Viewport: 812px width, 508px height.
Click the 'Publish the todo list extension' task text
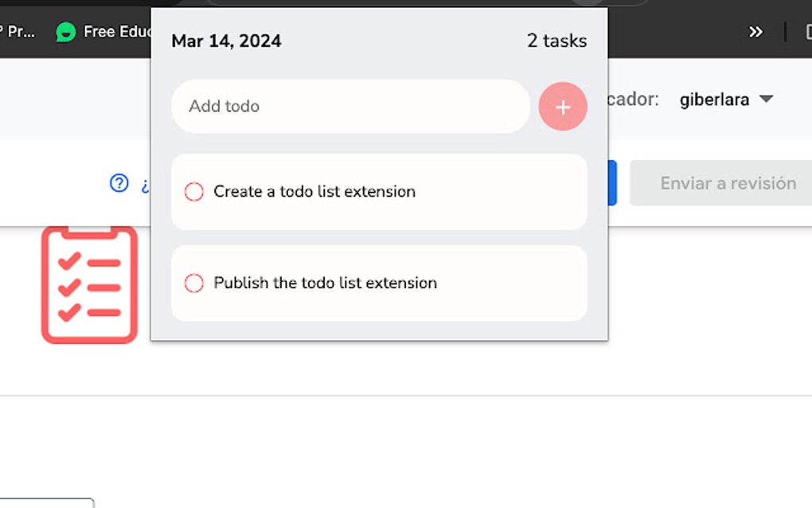326,283
